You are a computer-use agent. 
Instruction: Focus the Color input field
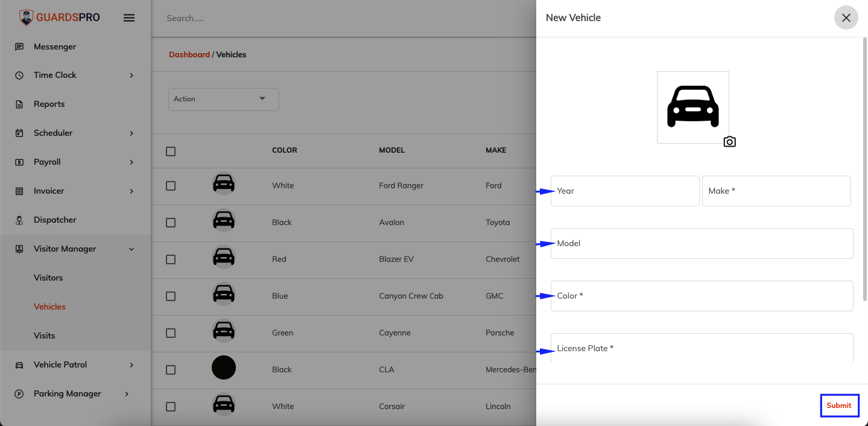click(x=702, y=296)
